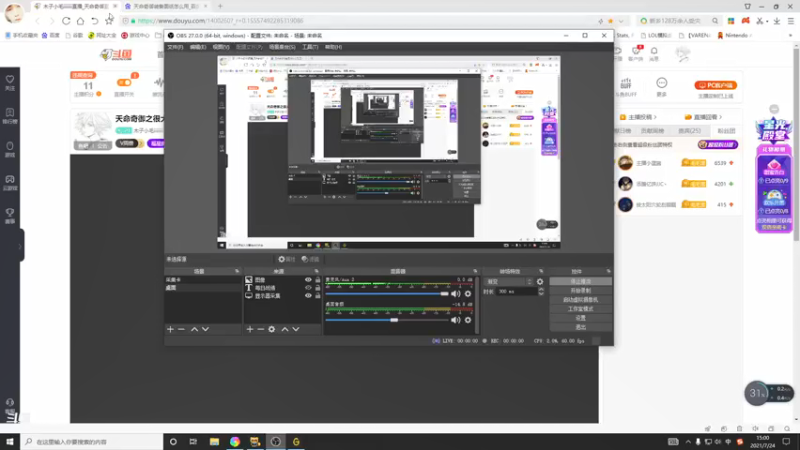
Task: Add a new scene with the plus icon
Action: 170,330
